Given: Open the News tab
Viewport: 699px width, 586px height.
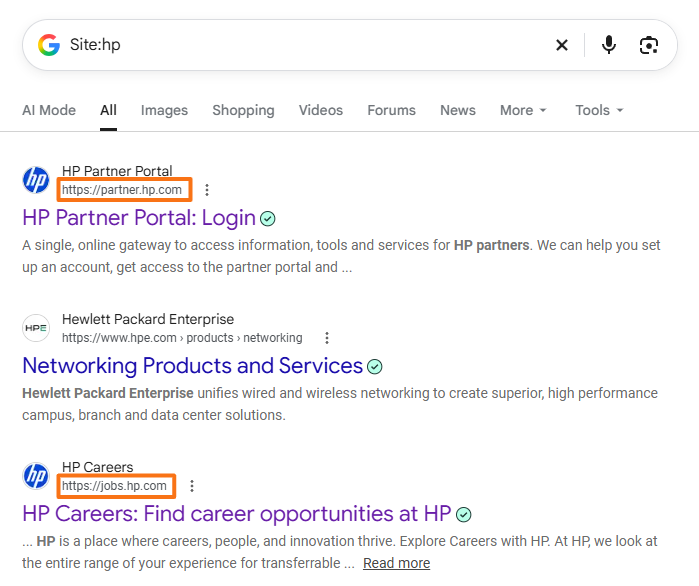Looking at the screenshot, I should [458, 110].
